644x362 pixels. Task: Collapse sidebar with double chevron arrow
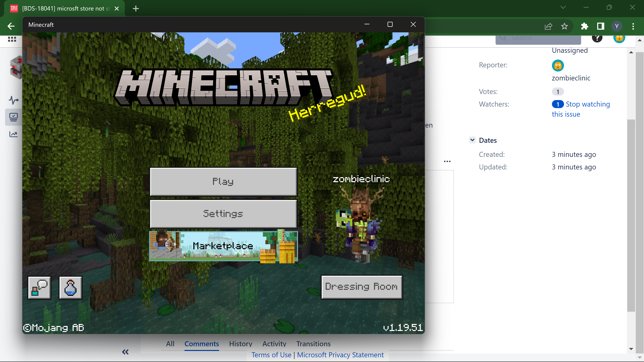[x=125, y=352]
